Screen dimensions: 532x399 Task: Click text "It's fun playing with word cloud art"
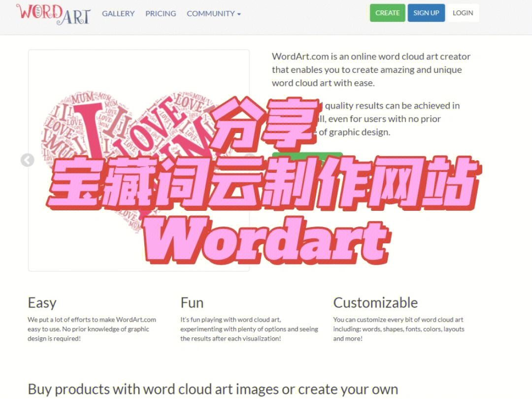click(x=231, y=320)
